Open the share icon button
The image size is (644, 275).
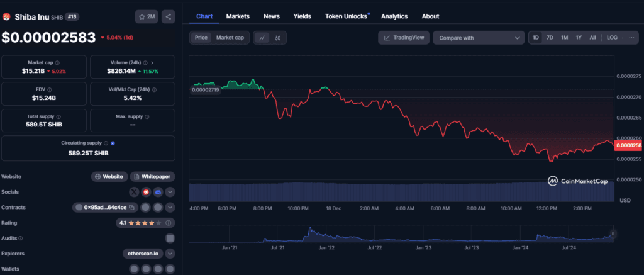coord(169,17)
